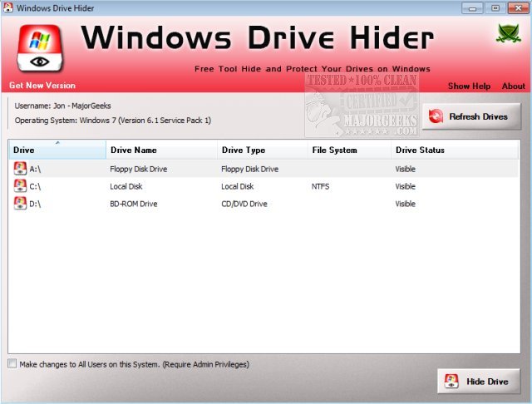The image size is (532, 404).
Task: Select the A:\ drive row
Action: (264, 169)
